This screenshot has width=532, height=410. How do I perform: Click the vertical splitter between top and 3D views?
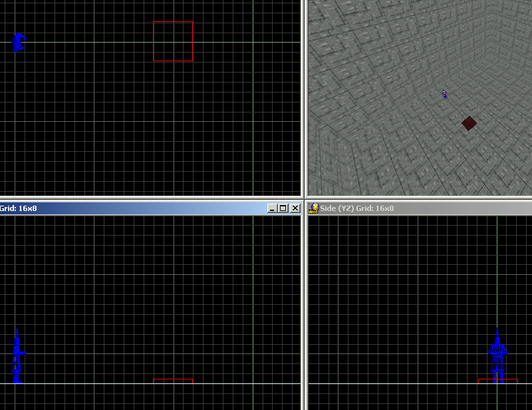click(x=304, y=100)
